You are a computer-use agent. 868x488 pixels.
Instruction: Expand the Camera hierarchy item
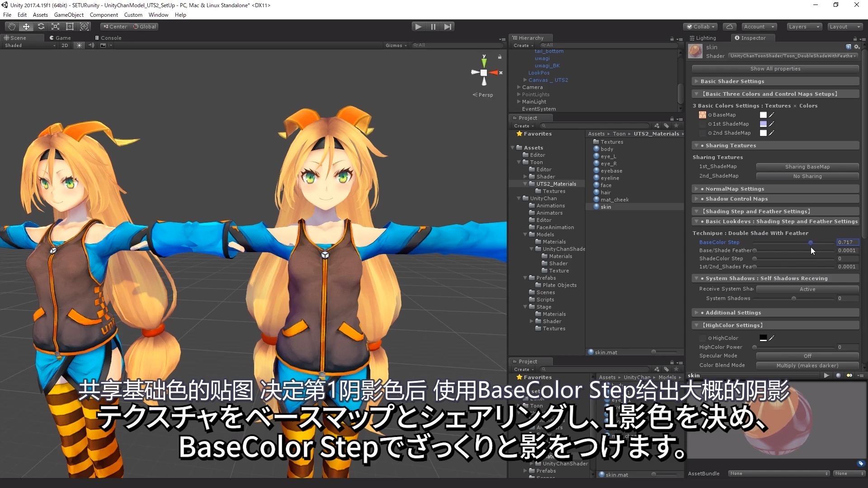pyautogui.click(x=519, y=87)
